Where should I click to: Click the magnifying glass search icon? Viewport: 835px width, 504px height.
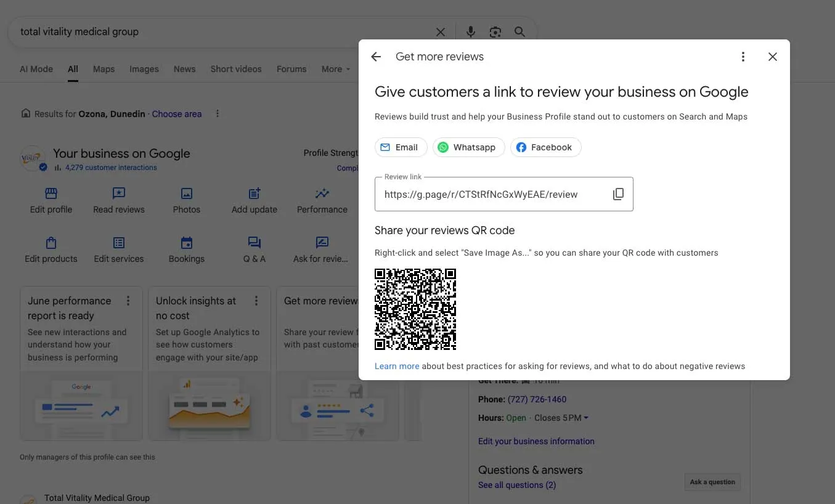pyautogui.click(x=520, y=32)
